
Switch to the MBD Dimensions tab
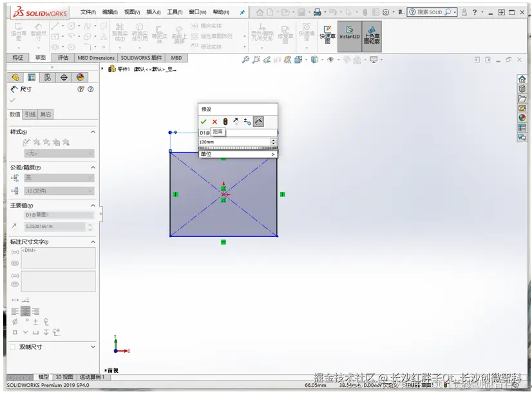pyautogui.click(x=96, y=58)
